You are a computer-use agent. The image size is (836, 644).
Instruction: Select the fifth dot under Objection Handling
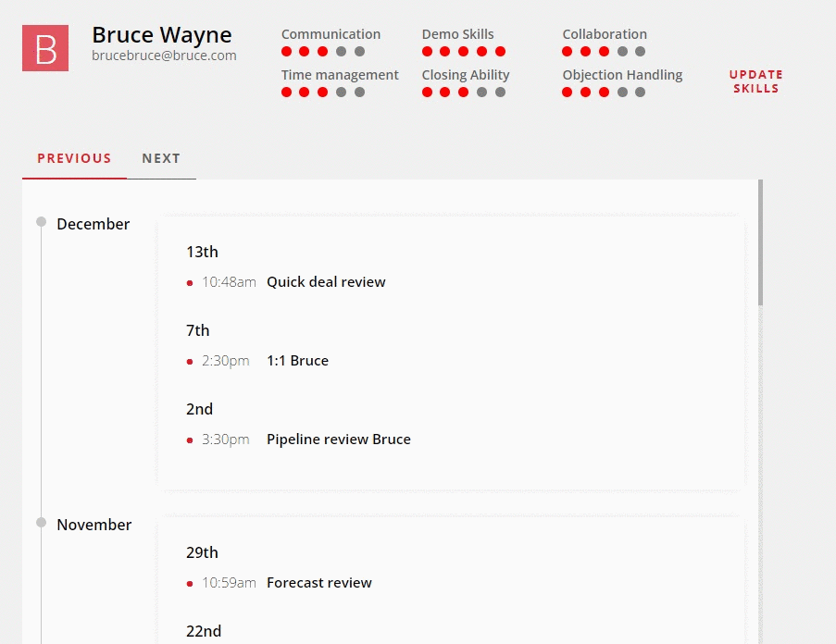tap(641, 93)
